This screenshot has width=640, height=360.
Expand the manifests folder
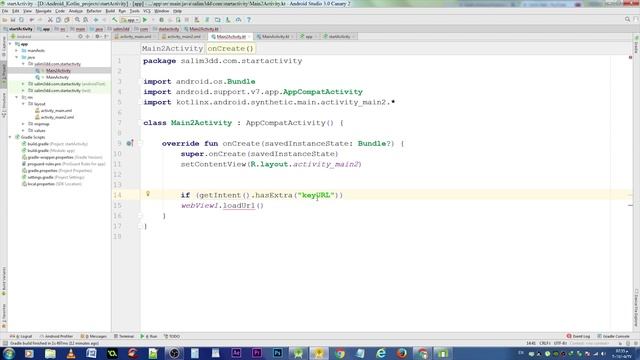coord(17,51)
